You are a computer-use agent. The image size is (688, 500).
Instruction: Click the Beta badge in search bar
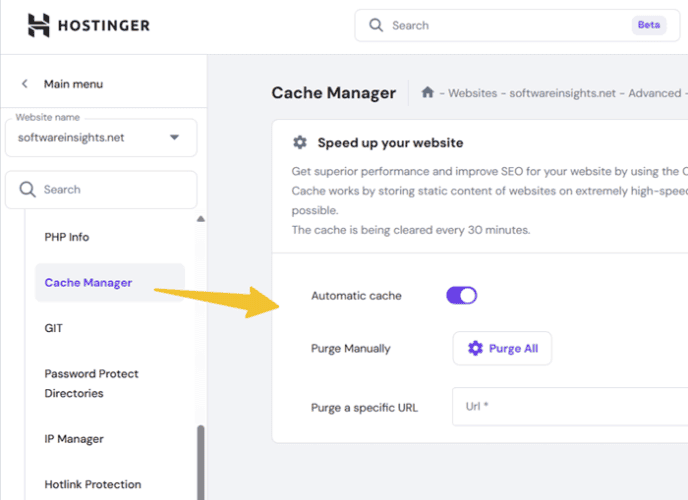649,25
